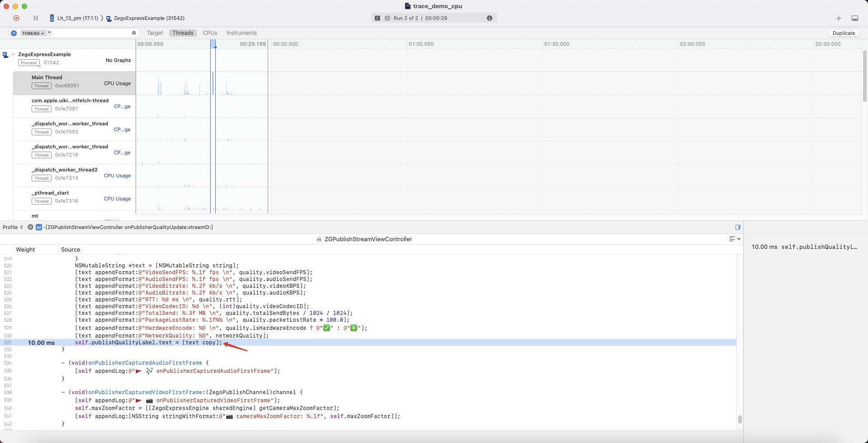The width and height of the screenshot is (868, 443).
Task: Switch to the Instruments tab
Action: [x=241, y=33]
